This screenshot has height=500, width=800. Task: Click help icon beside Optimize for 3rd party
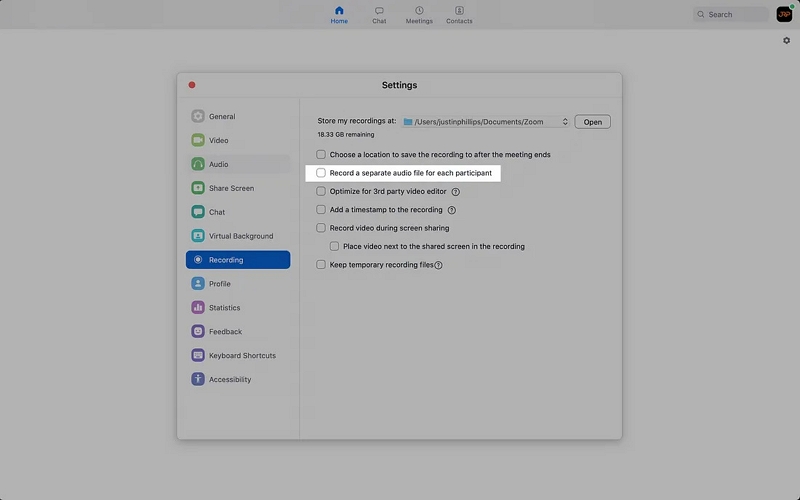456,191
